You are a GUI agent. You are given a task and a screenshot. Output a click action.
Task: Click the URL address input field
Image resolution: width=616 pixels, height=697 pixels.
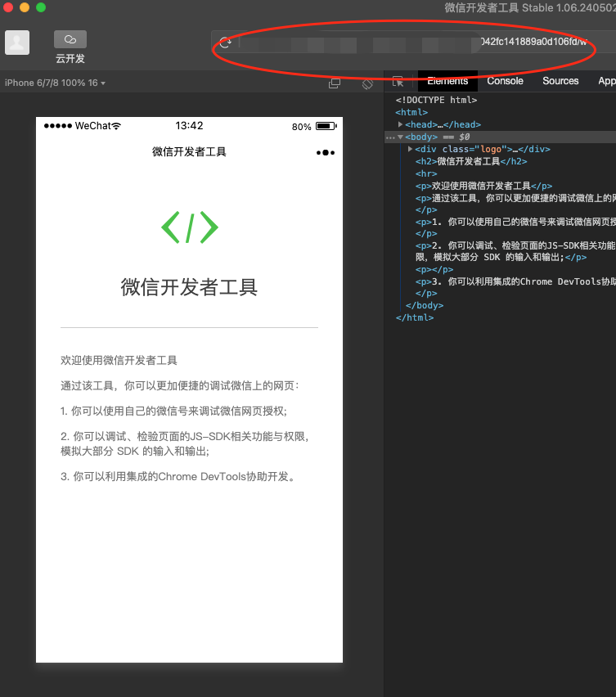pos(413,43)
